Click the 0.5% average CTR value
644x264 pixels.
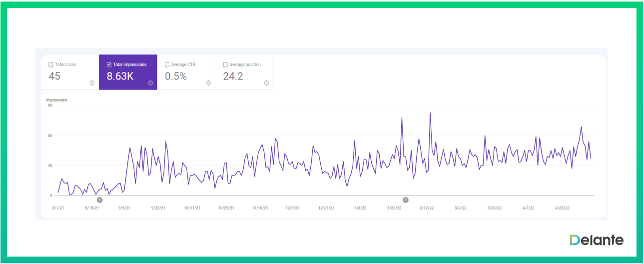[176, 76]
